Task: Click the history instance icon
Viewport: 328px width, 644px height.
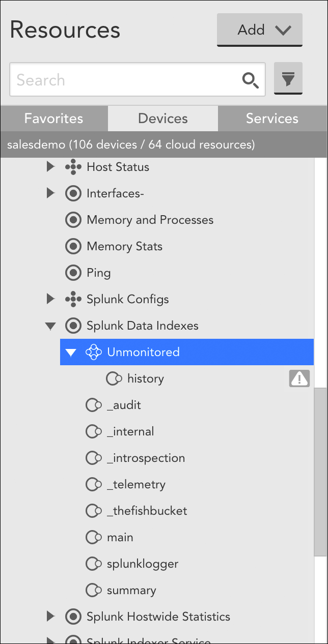Action: [x=114, y=378]
